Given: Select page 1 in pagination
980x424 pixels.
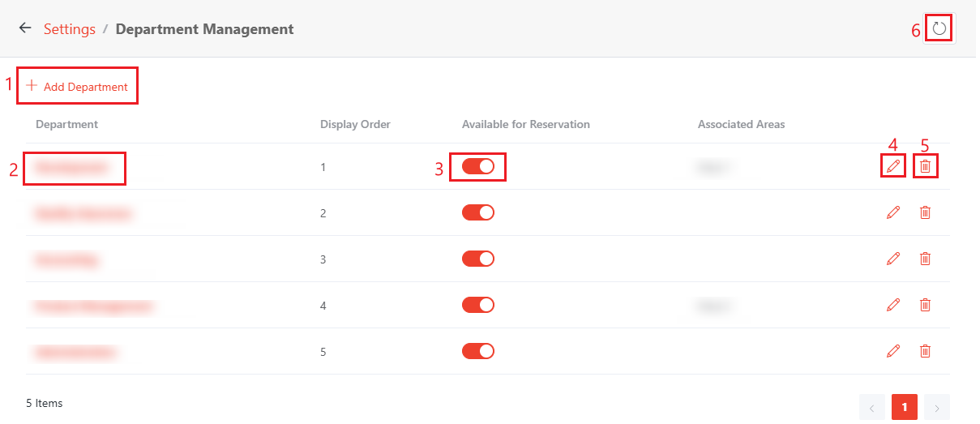Looking at the screenshot, I should click(905, 407).
